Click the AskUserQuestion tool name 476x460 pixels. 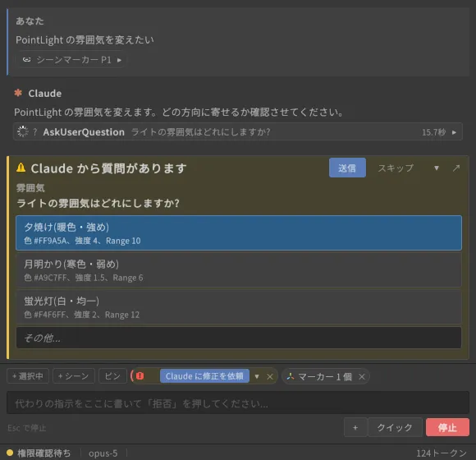[84, 132]
